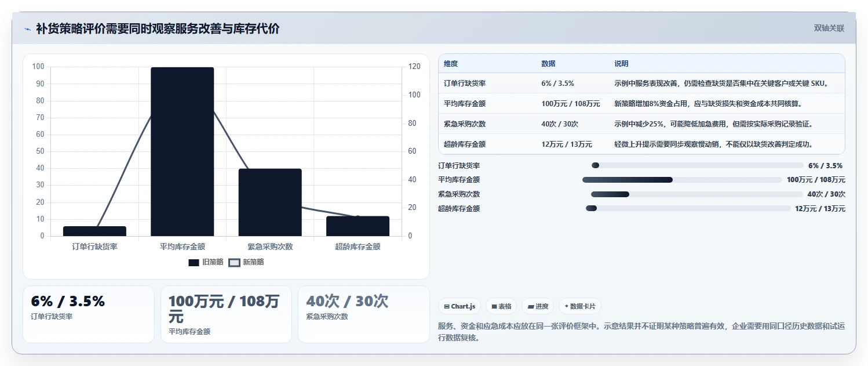Click the 平均库存金额 x-axis label
This screenshot has width=868, height=366.
click(183, 247)
